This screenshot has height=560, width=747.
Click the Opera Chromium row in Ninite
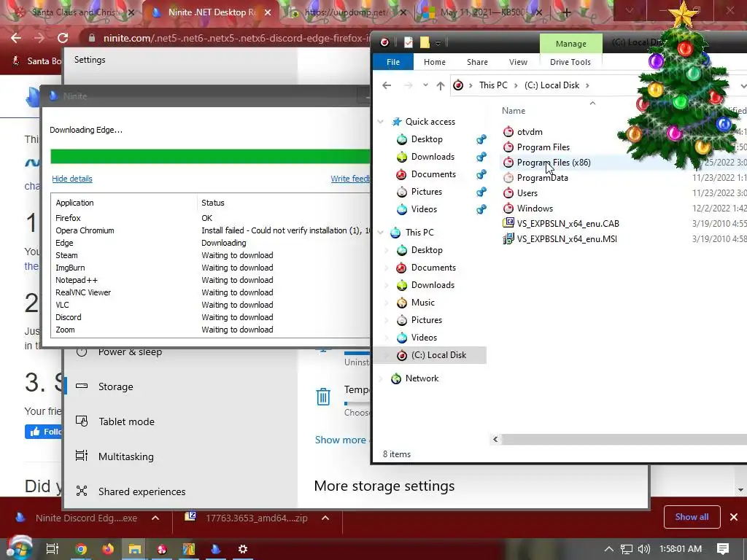tap(211, 230)
